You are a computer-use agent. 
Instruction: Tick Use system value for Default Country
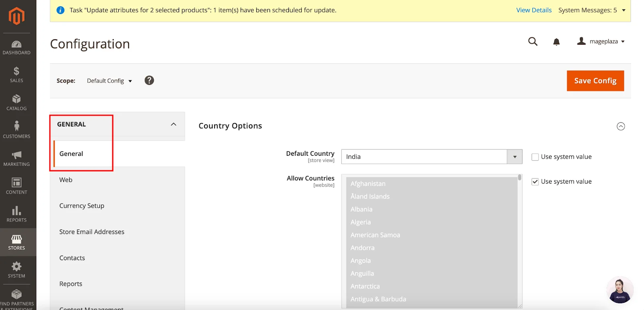535,157
